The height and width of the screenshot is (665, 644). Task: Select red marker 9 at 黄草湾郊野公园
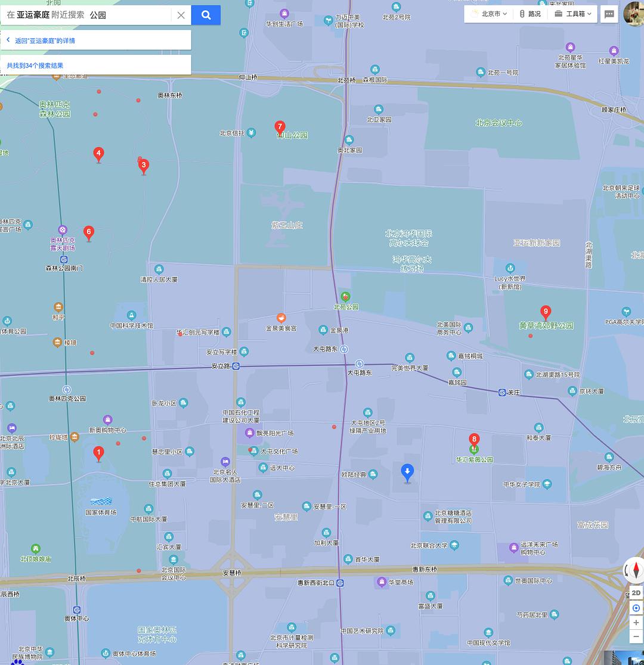pos(545,312)
